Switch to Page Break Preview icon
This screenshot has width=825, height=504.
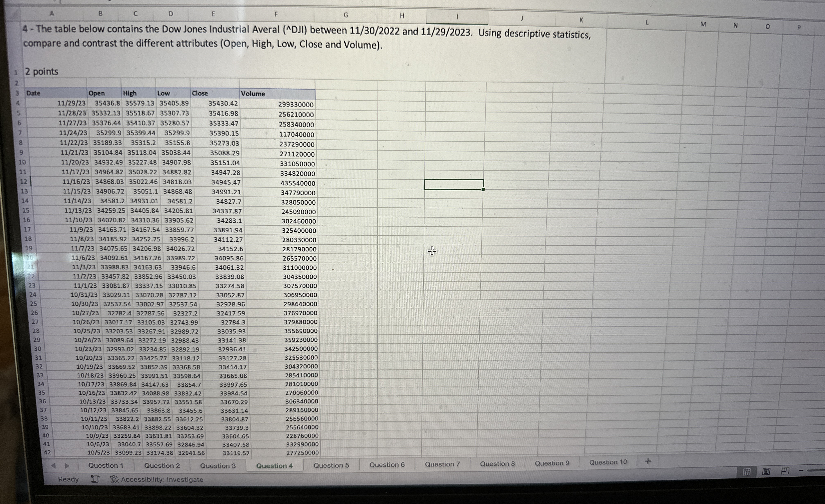pos(785,471)
